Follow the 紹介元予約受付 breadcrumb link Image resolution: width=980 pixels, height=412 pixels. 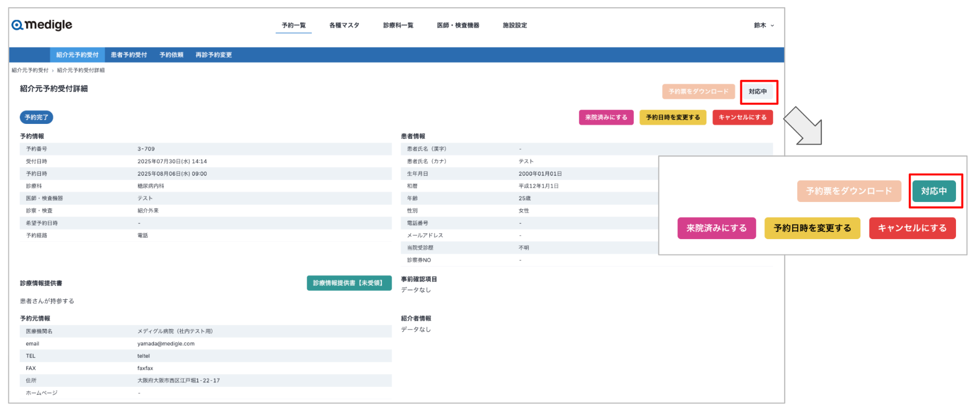point(30,70)
